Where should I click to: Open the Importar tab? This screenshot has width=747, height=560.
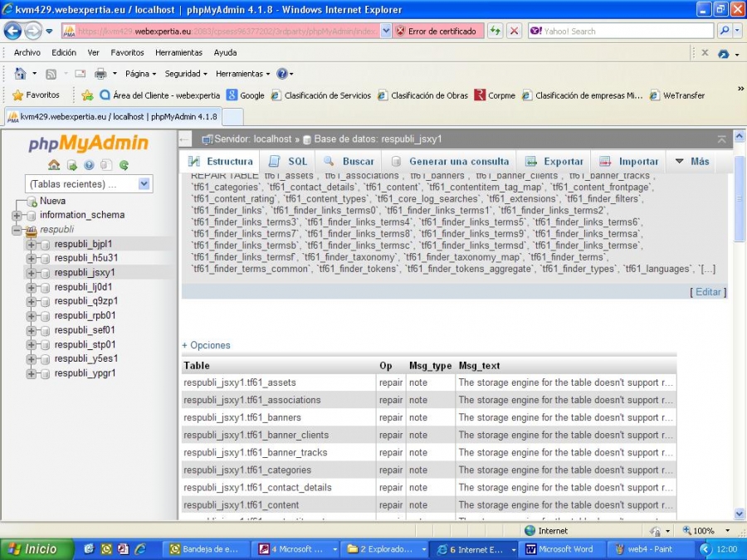[x=628, y=162]
